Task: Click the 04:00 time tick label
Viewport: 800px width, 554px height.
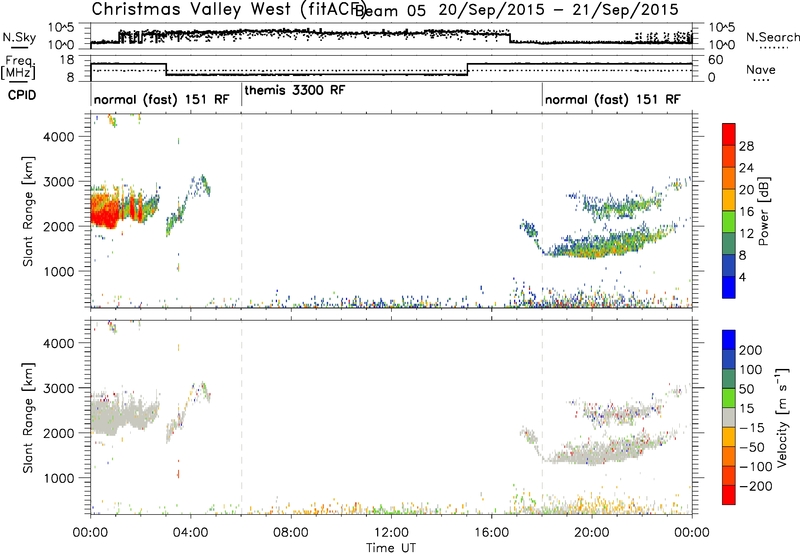Action: pyautogui.click(x=190, y=533)
